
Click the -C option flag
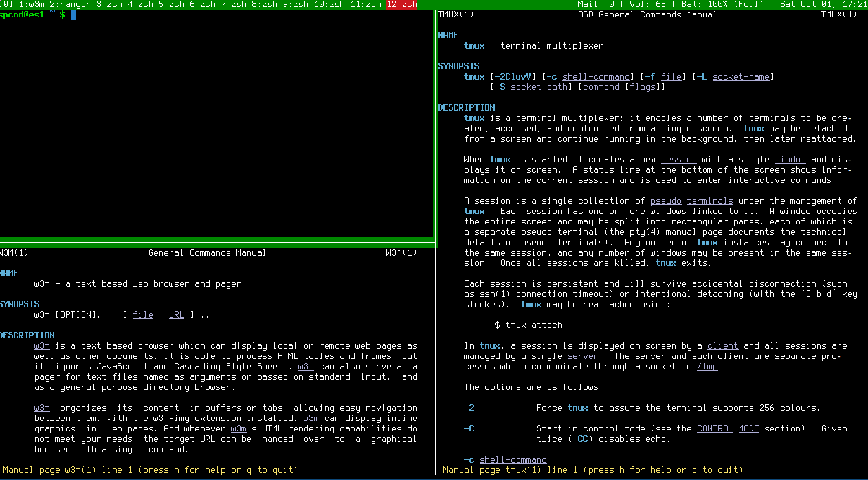(469, 429)
